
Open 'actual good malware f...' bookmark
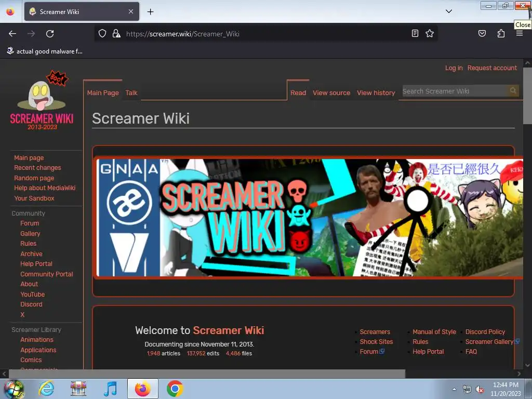tap(45, 51)
